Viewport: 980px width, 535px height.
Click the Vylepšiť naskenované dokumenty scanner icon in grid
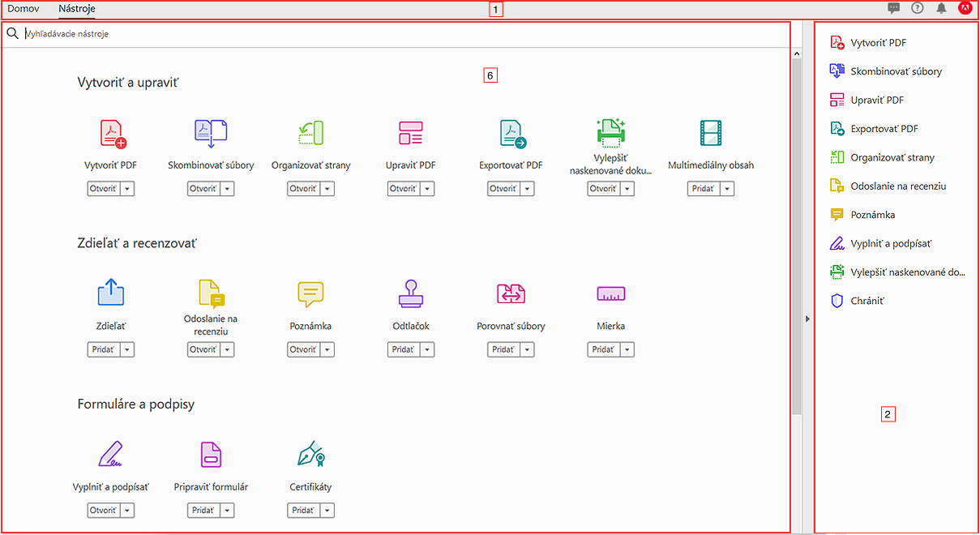pos(611,132)
